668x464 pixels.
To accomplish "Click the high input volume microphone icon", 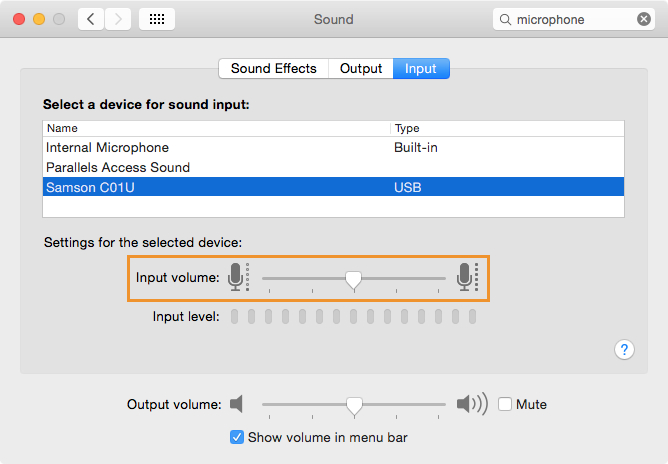I will 467,277.
